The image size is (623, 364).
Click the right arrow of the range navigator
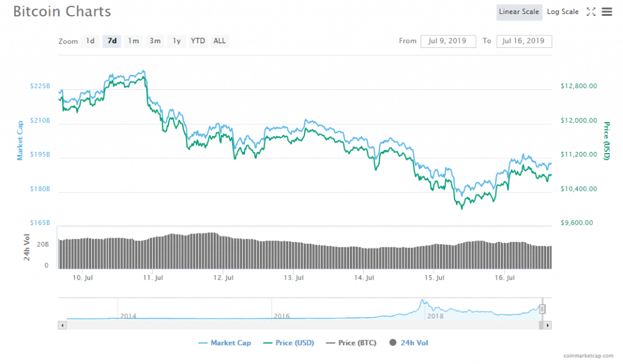click(548, 324)
